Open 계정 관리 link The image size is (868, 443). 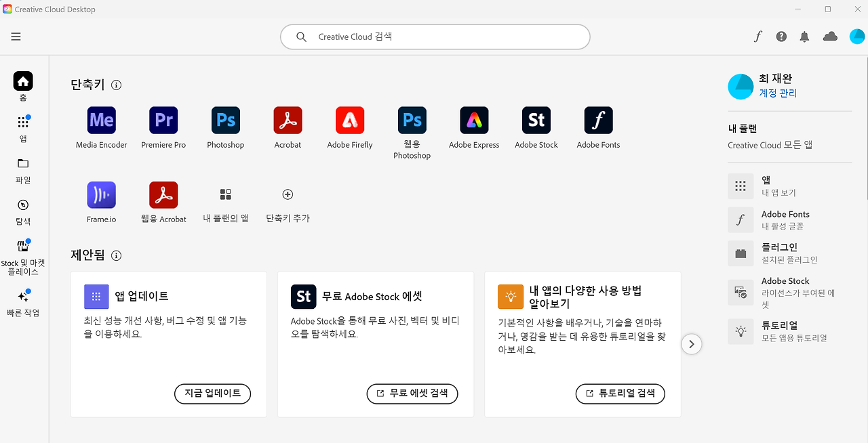778,93
